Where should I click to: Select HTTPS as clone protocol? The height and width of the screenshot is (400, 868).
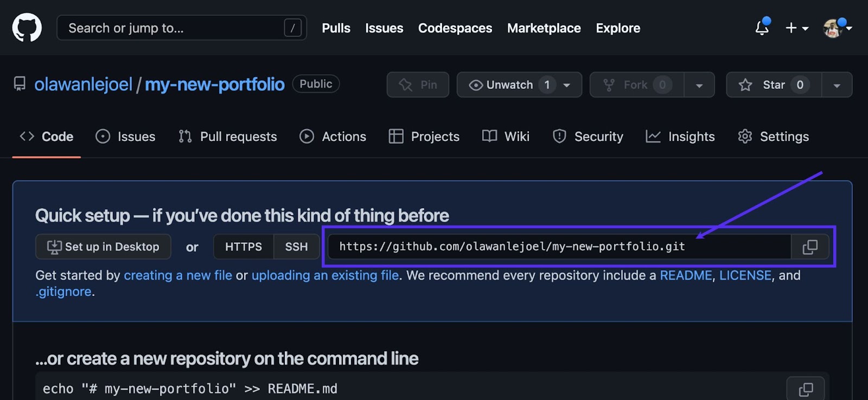[x=243, y=247]
